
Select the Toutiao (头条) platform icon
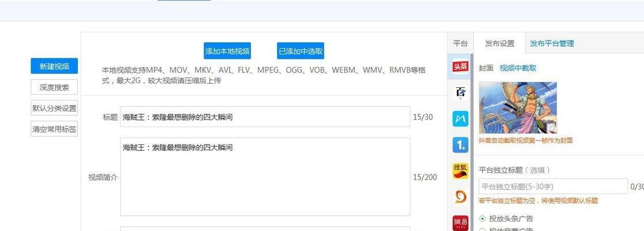(x=460, y=66)
